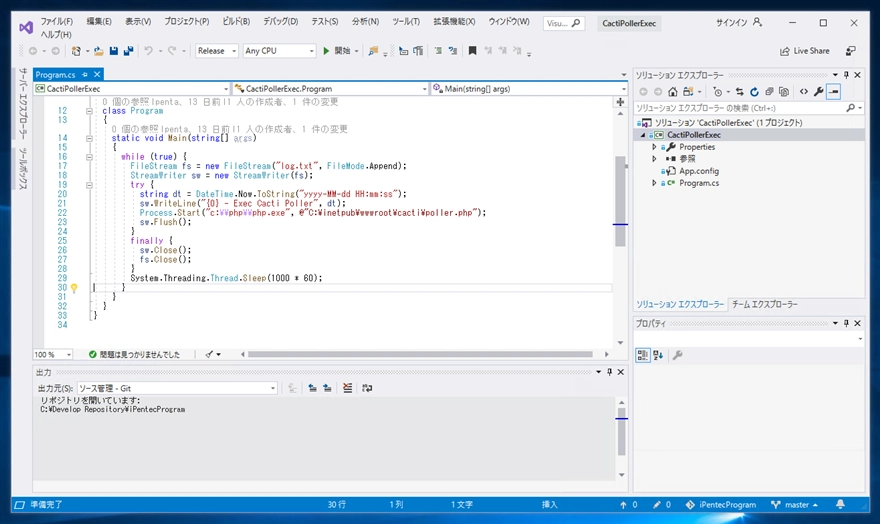880x524 pixels.
Task: Open the CactiPollerExec project navigation dropdown
Action: point(132,89)
